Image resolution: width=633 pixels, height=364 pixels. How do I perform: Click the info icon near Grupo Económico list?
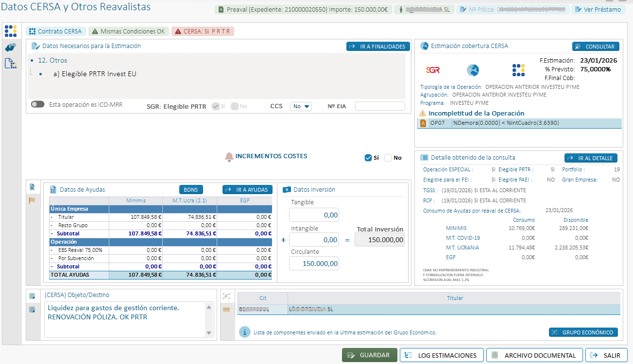click(x=245, y=332)
